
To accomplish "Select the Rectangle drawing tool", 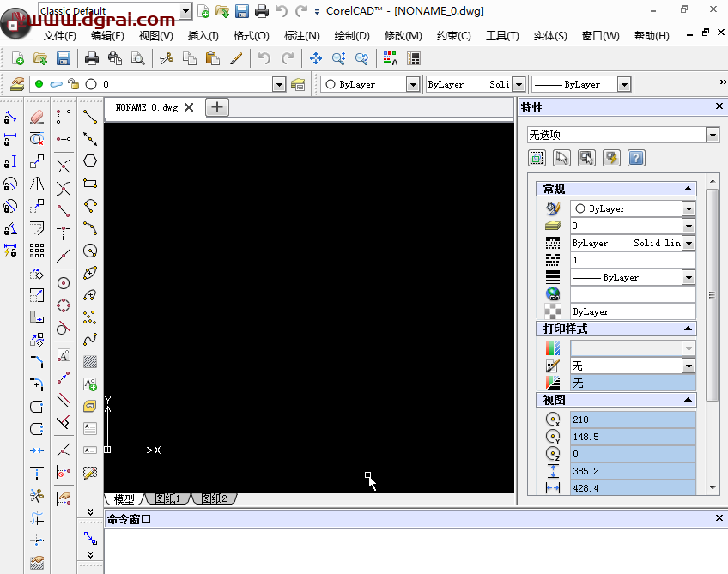I will click(90, 184).
